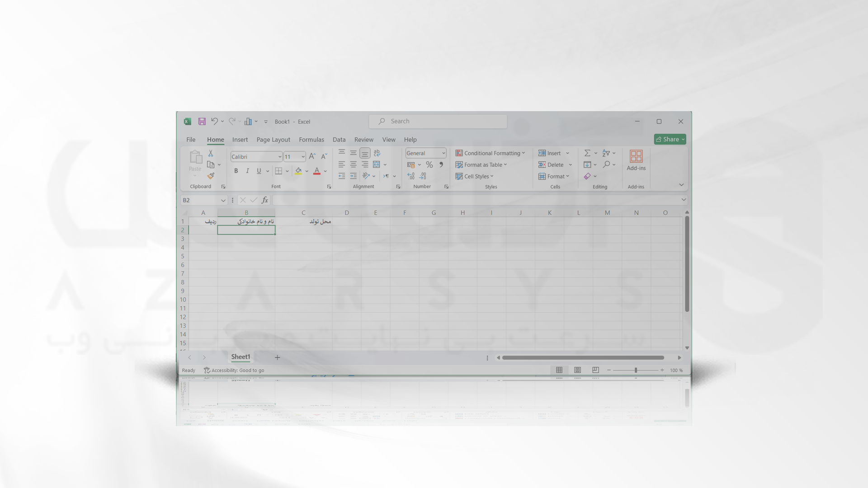The width and height of the screenshot is (868, 488).
Task: Click the Fill Color yellow swatch
Action: [298, 171]
